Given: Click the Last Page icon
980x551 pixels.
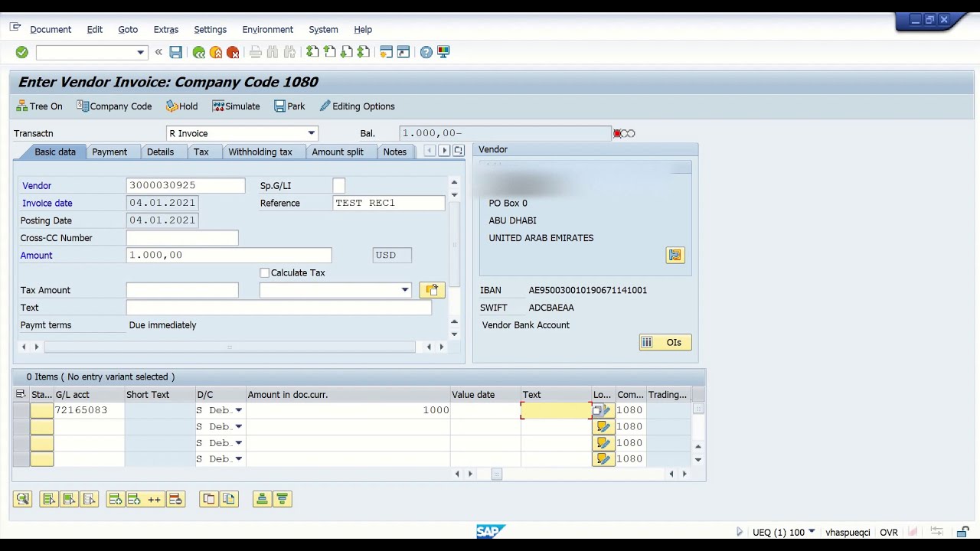Looking at the screenshot, I should pyautogui.click(x=363, y=52).
